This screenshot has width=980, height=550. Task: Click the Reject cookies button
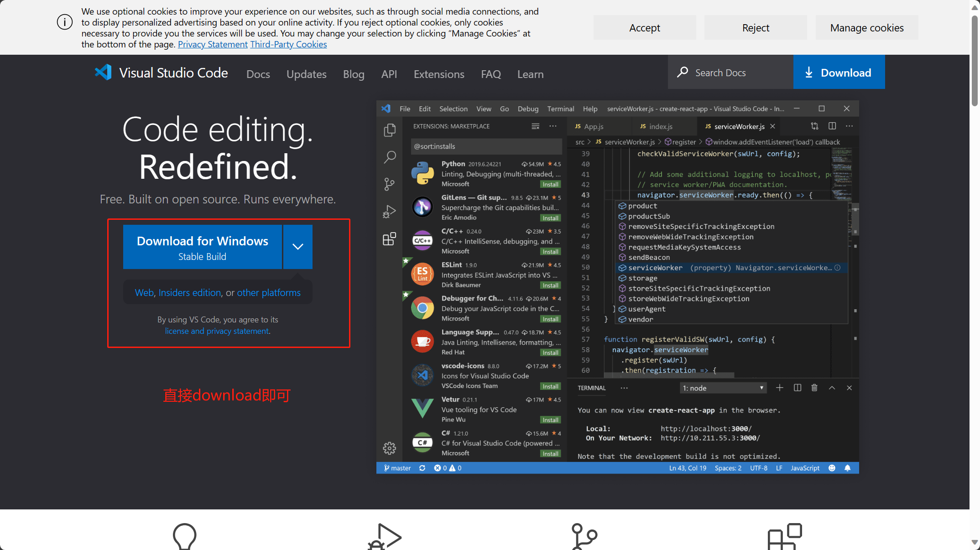coord(756,28)
